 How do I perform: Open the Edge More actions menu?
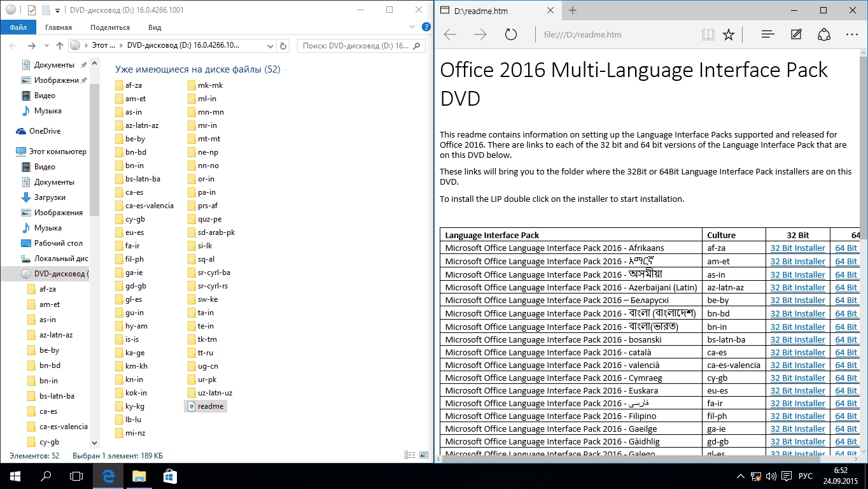852,34
